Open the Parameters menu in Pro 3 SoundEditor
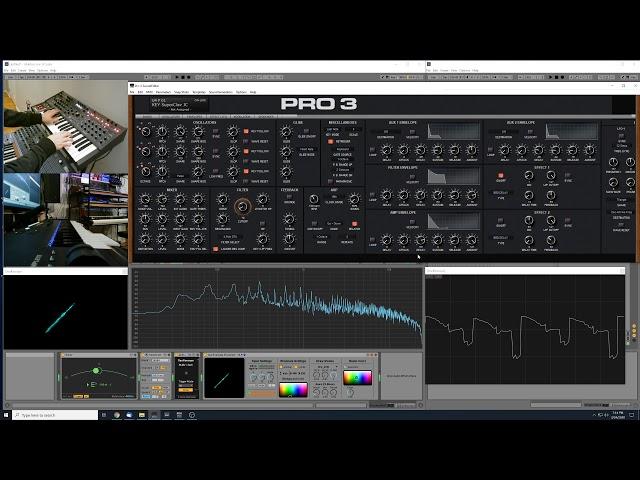The image size is (640, 480). pos(163,92)
